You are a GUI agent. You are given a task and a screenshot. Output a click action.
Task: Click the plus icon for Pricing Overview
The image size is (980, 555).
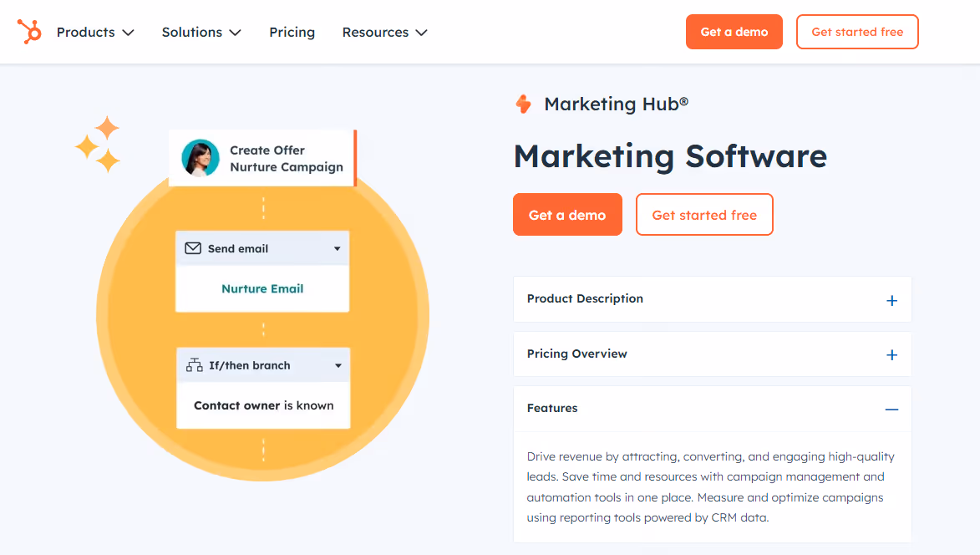892,355
